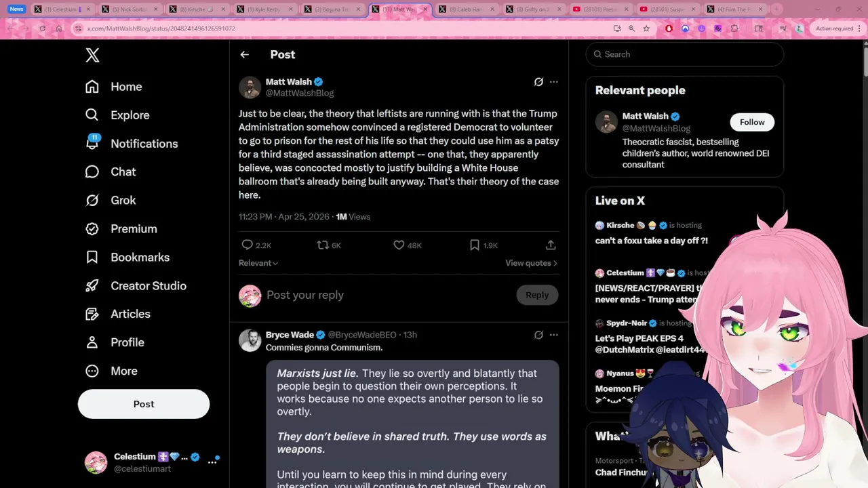The image size is (868, 488).
Task: Open @MattWalshBlog handle on the post
Action: point(300,94)
